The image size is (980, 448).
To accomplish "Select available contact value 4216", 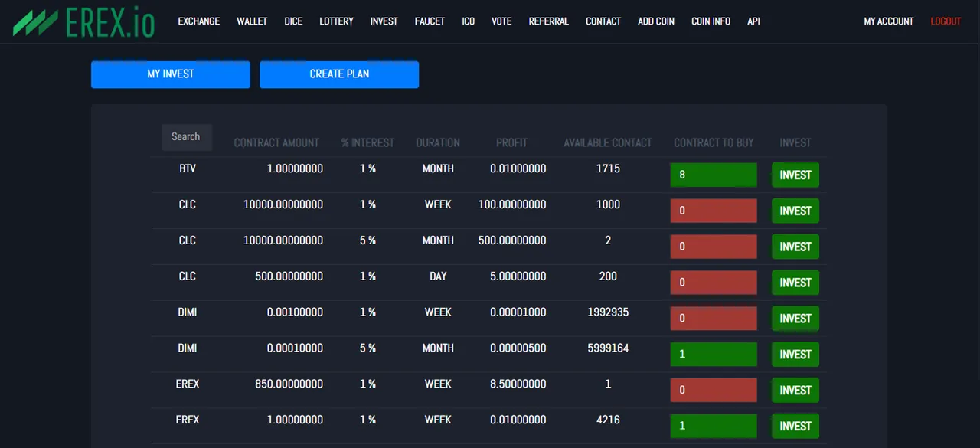I will pyautogui.click(x=608, y=420).
